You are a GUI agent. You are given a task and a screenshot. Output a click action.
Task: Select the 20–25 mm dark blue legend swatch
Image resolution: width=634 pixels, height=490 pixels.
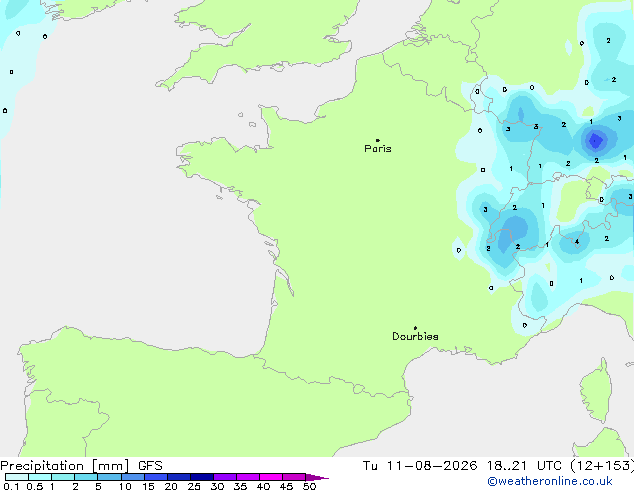point(179,477)
